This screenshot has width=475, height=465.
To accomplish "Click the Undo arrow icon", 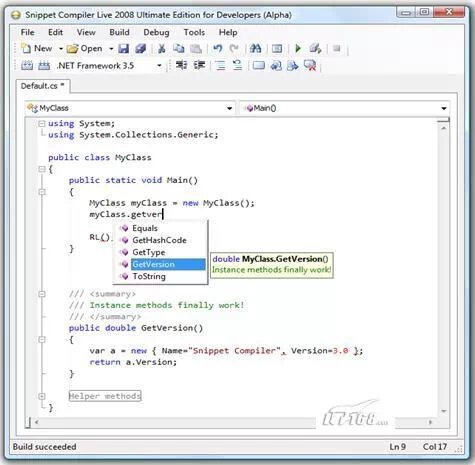I will tap(218, 49).
